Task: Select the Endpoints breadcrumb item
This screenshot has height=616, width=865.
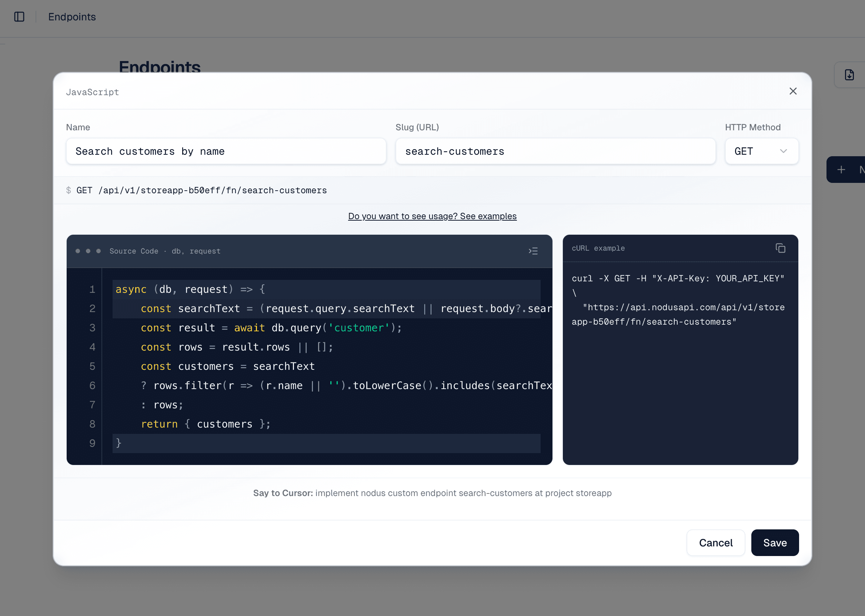Action: click(72, 17)
